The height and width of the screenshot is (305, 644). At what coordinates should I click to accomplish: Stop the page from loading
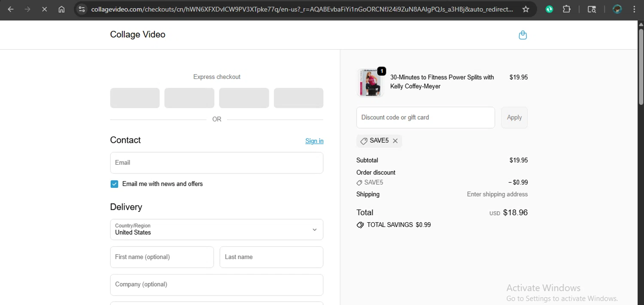[44, 9]
